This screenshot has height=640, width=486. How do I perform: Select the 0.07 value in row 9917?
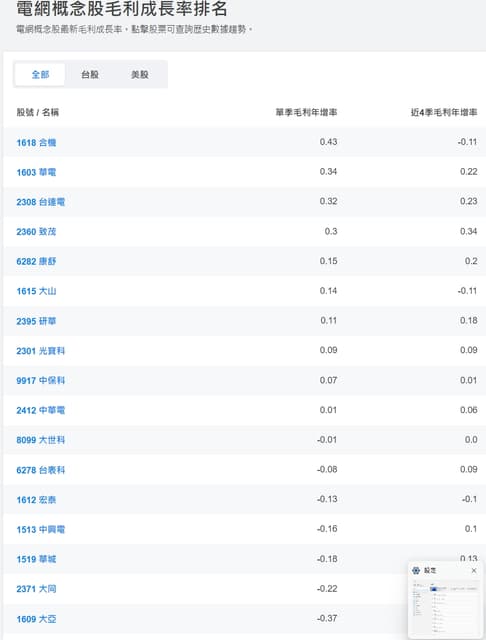(328, 380)
